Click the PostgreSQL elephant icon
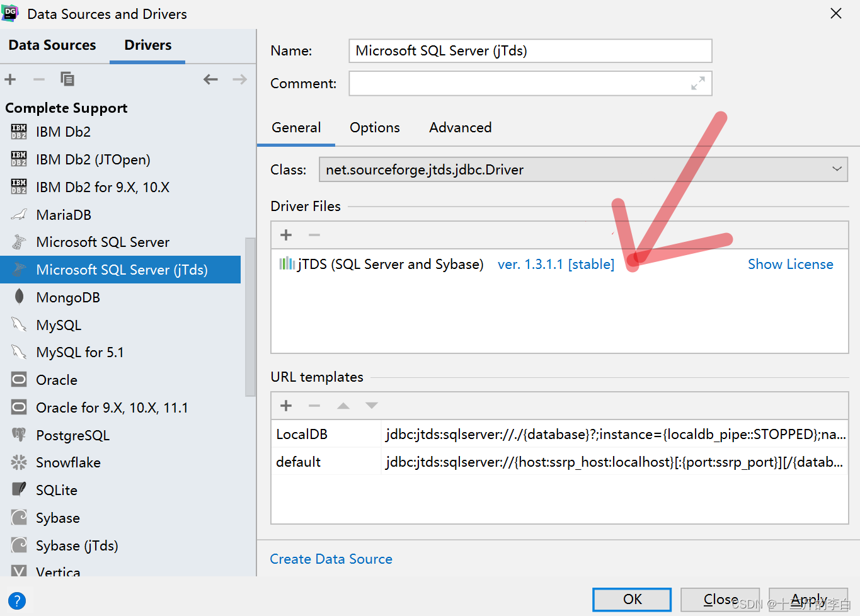 click(x=19, y=435)
